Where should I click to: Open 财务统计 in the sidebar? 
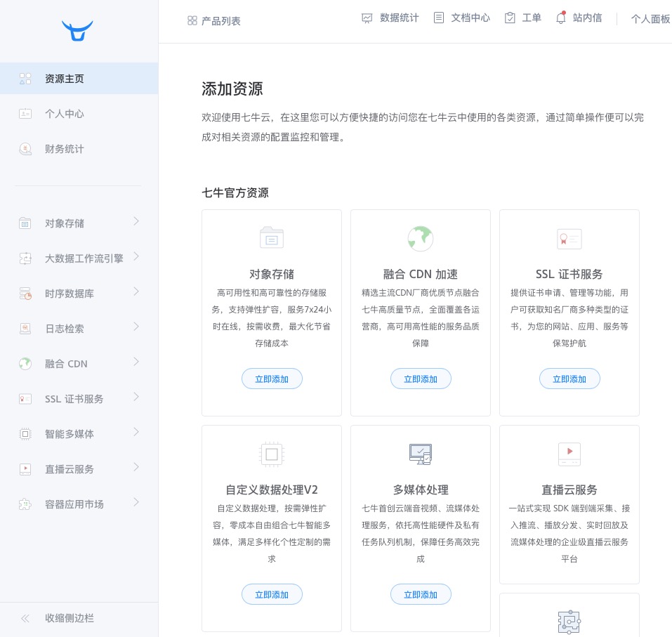click(x=79, y=149)
